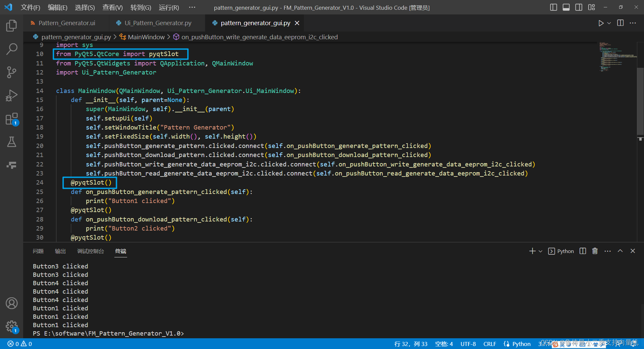Open the Testing flask view
Viewport: 644px width, 349px height.
(11, 142)
